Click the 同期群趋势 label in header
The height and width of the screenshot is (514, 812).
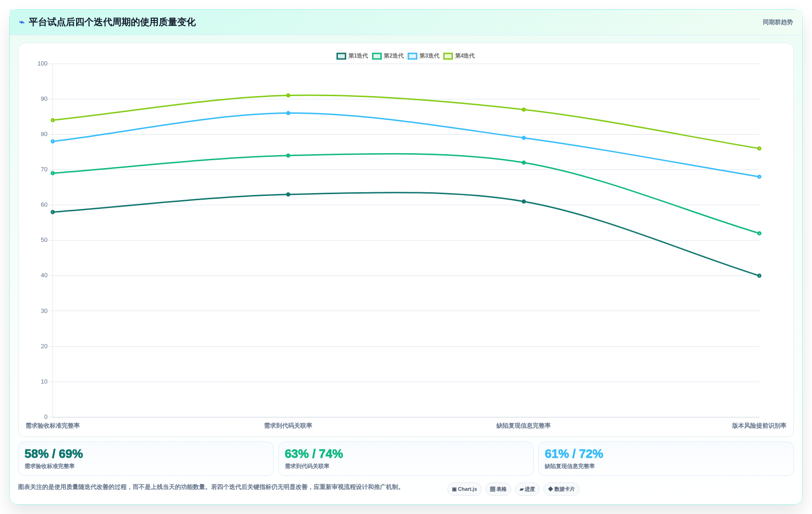tap(778, 22)
